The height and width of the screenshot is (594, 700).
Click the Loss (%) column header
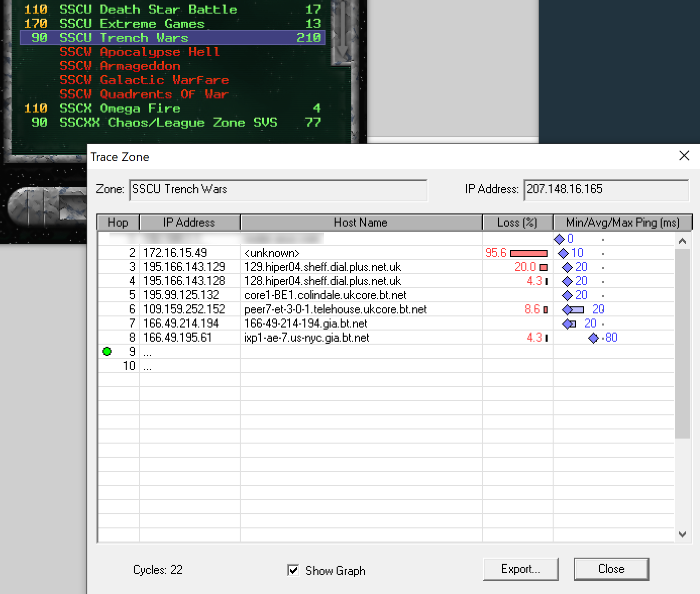[517, 223]
